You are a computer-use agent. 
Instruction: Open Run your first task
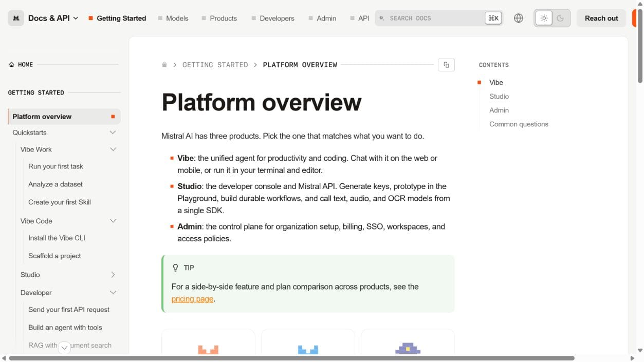click(56, 166)
